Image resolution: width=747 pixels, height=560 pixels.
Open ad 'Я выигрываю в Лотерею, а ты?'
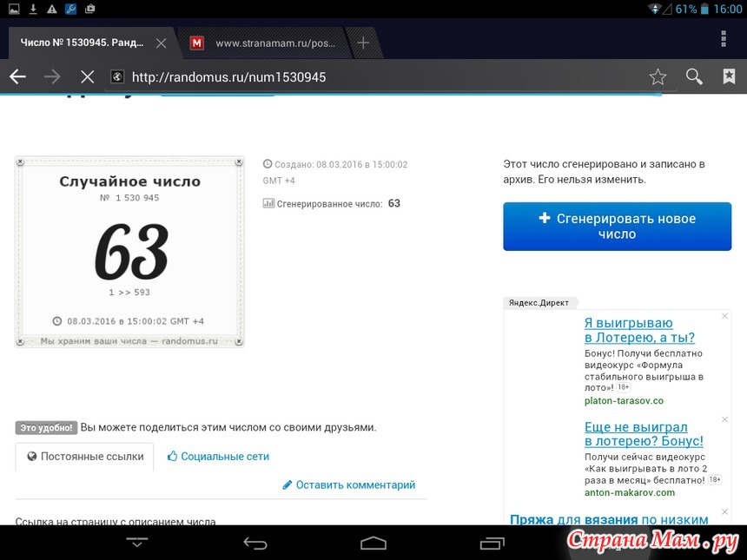point(639,330)
